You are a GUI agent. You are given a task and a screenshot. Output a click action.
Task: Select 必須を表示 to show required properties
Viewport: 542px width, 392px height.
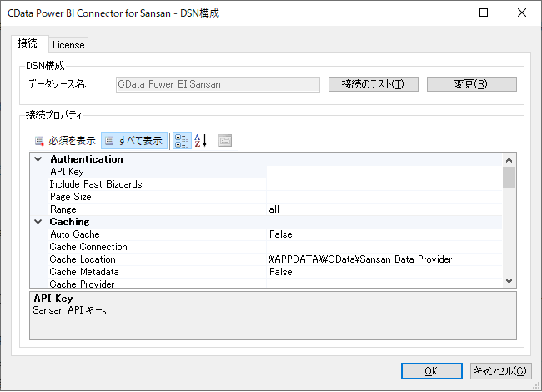pos(65,141)
